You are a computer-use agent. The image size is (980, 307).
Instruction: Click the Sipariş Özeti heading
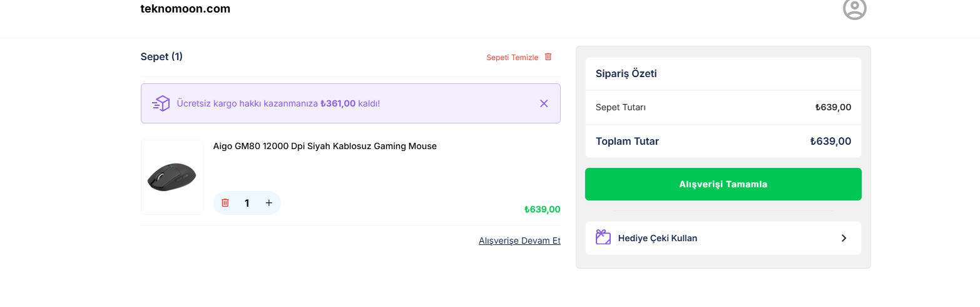point(626,74)
